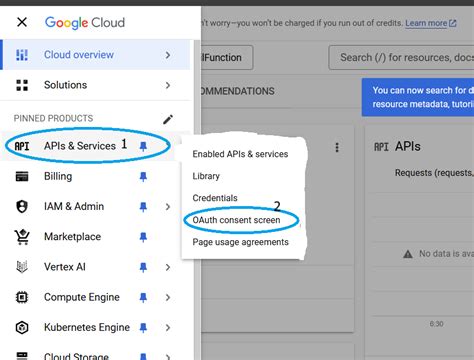Expand the Cloud overview submenu chevron
Viewport: 474px width, 360px height.
(168, 55)
